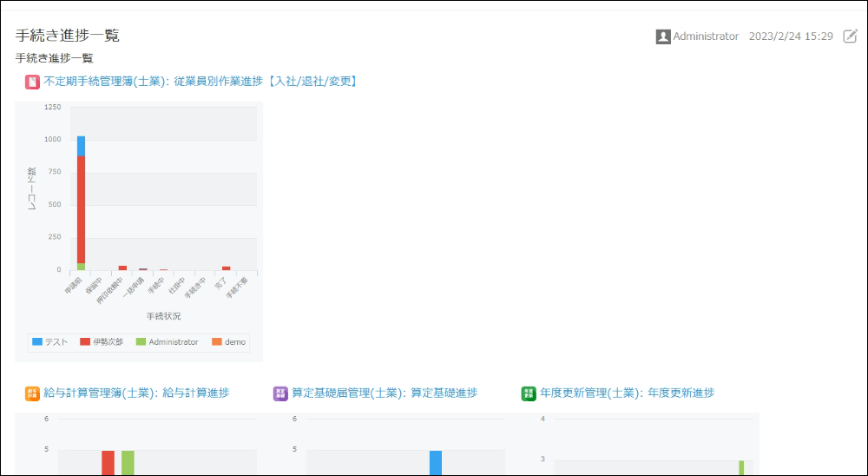Image resolution: width=868 pixels, height=476 pixels.
Task: Click the red 伊勢次郎 legend swatch
Action: pyautogui.click(x=85, y=342)
